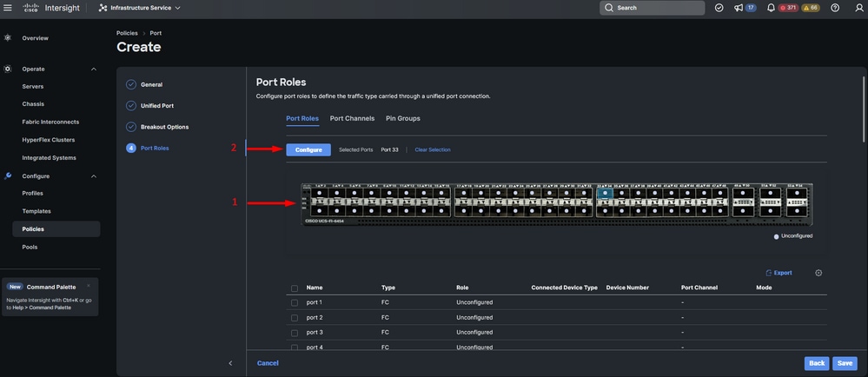Click the Connected Device Type column header
The width and height of the screenshot is (868, 377).
coord(564,288)
